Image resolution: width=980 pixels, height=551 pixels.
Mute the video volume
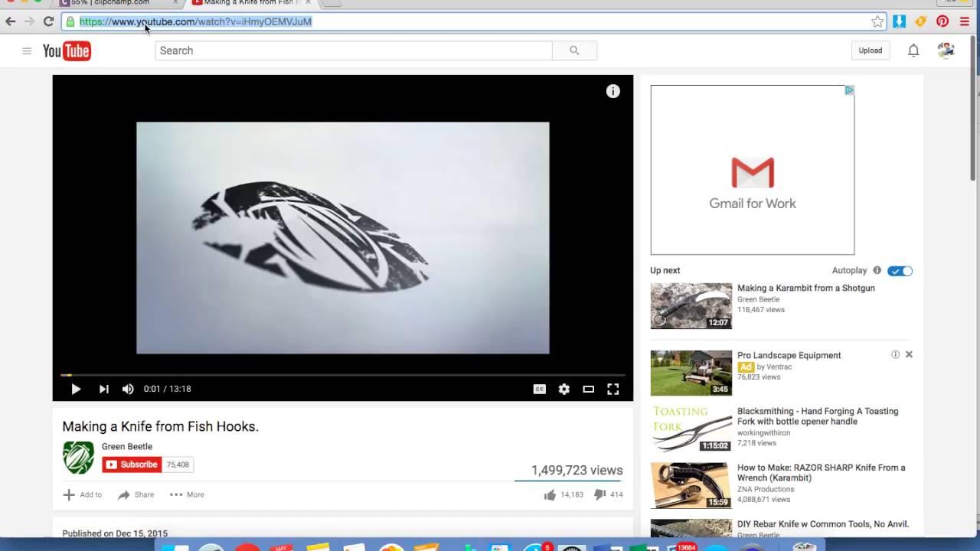click(x=128, y=389)
